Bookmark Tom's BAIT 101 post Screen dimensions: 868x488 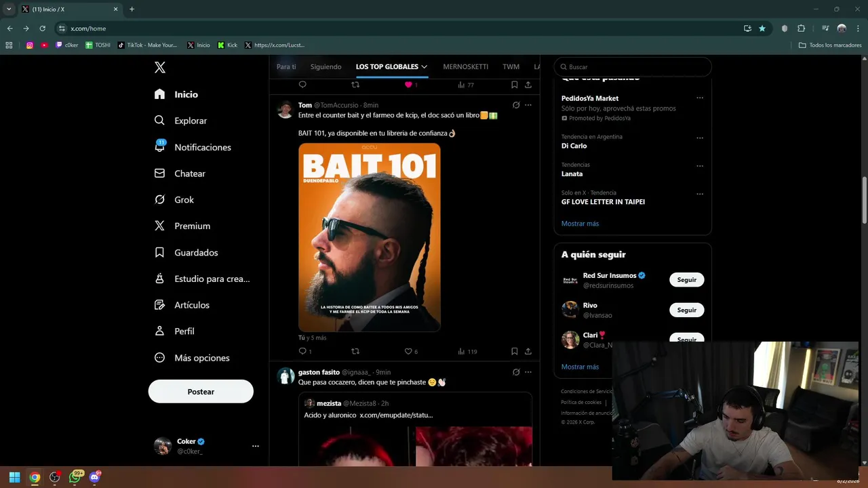click(514, 351)
